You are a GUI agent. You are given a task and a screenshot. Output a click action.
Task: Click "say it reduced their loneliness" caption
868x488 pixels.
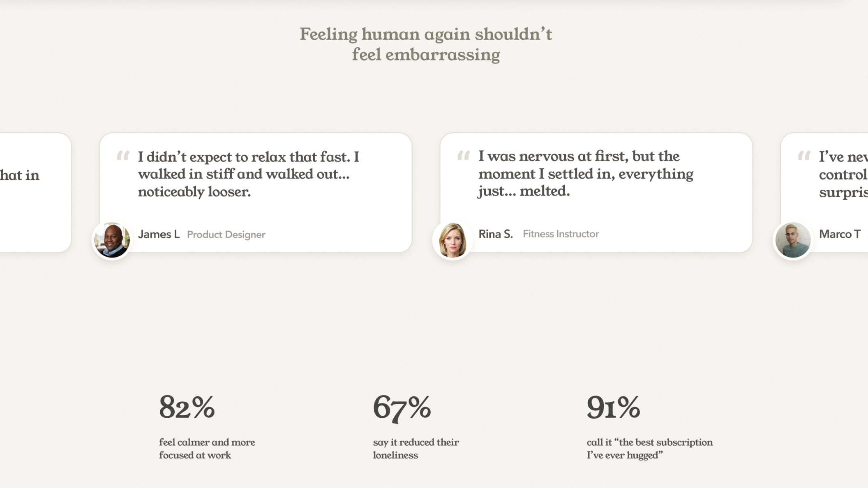coord(416,449)
